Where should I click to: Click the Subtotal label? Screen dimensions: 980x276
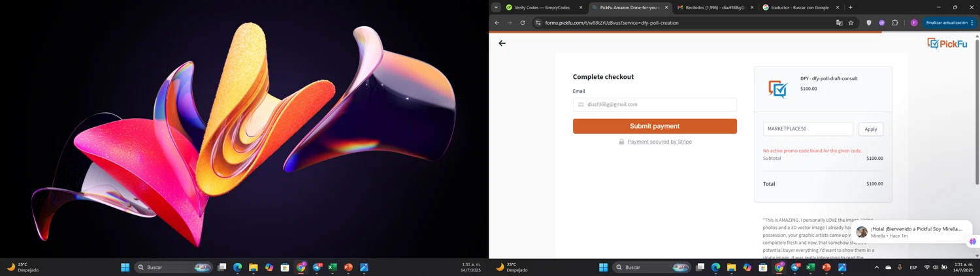click(772, 159)
